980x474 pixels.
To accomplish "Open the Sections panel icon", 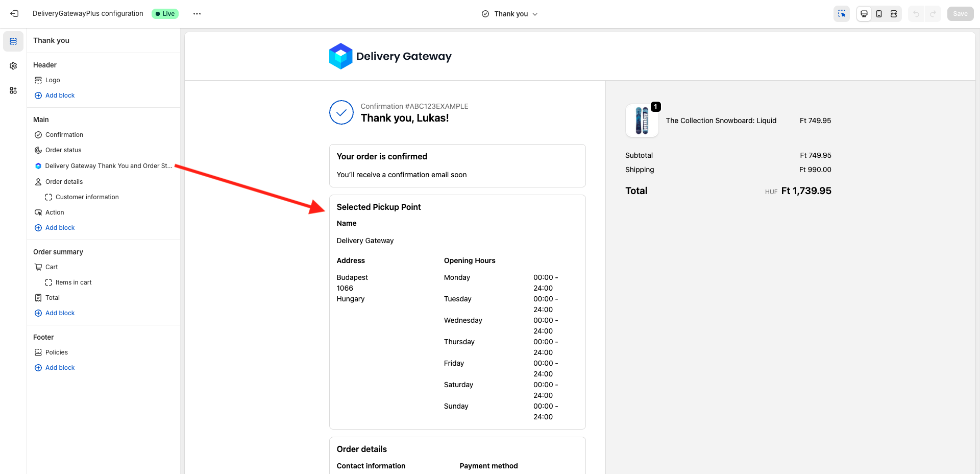I will [x=13, y=41].
